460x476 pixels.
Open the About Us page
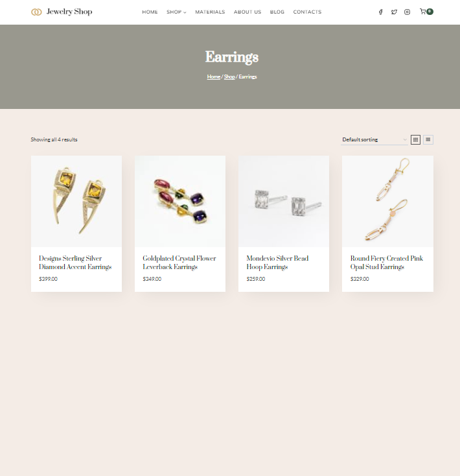click(x=247, y=12)
